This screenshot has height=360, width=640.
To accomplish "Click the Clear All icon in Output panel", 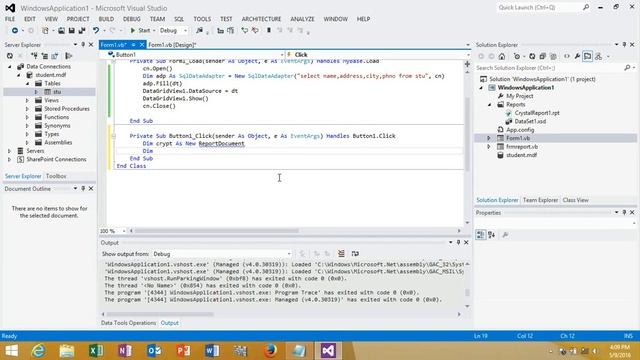I will [341, 254].
